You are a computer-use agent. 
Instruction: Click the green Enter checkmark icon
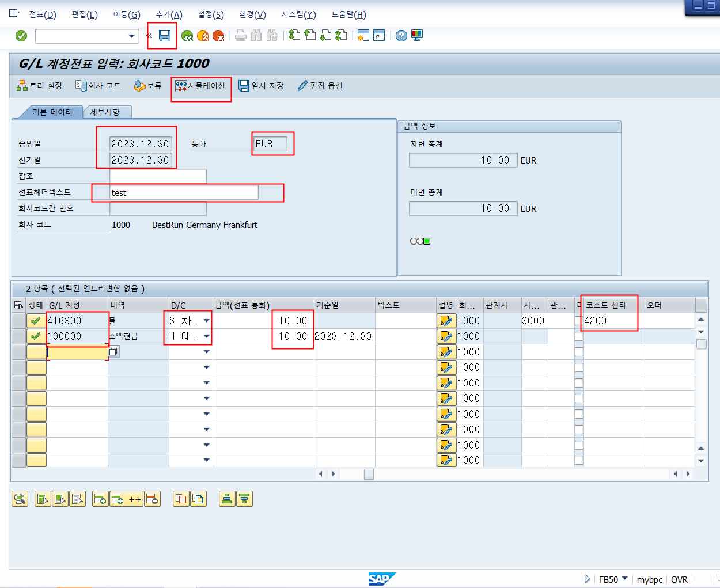pyautogui.click(x=21, y=36)
